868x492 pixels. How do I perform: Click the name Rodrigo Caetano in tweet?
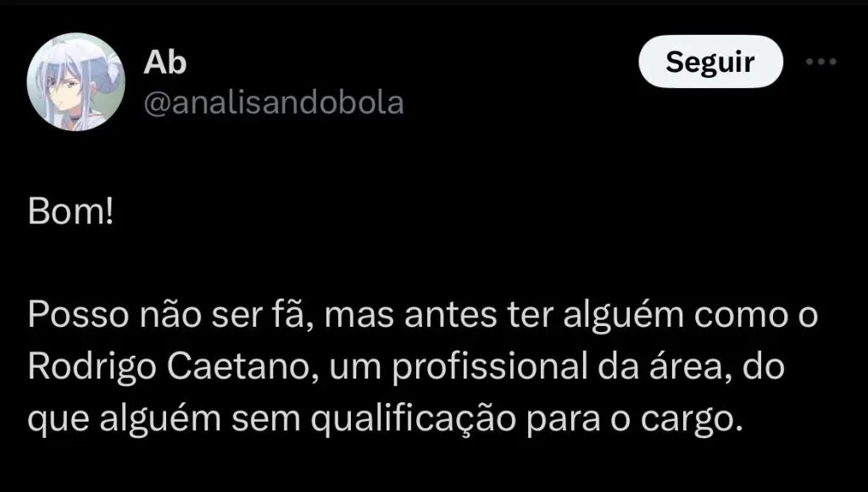pos(168,368)
